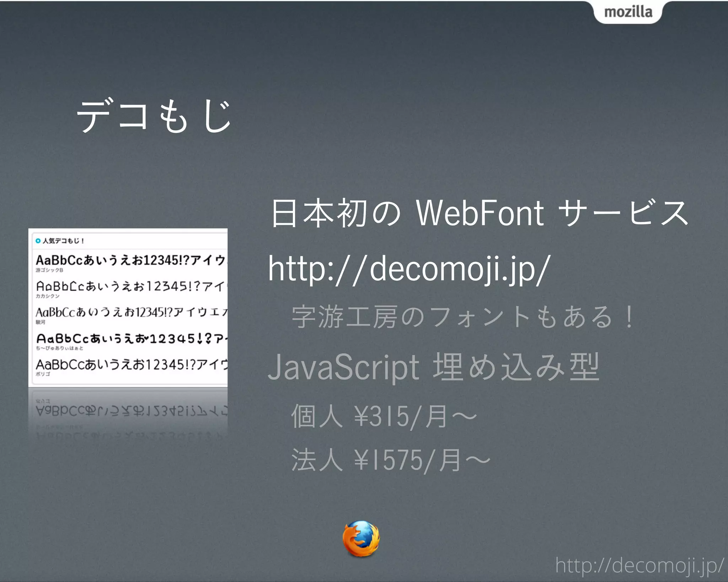The image size is (728, 582).
Task: Select the ち～びゅありぃはぁと font label
Action: 59,348
